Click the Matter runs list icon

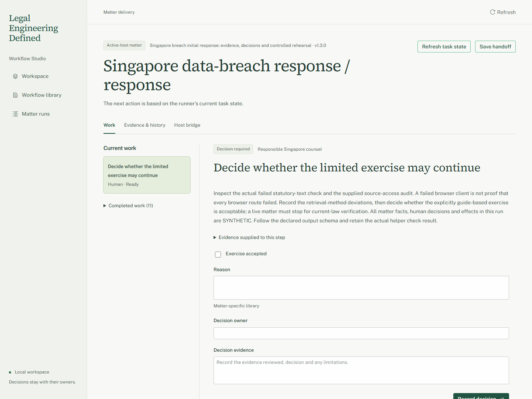15,114
